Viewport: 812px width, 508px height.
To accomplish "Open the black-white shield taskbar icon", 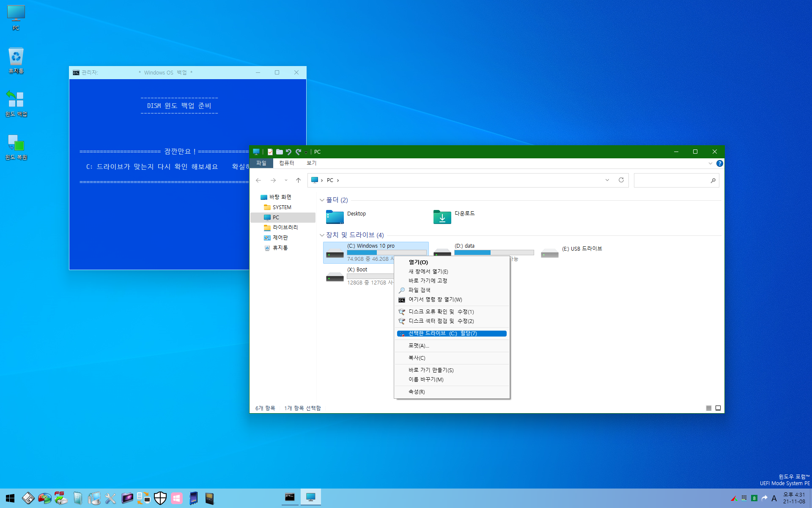I will click(x=160, y=498).
